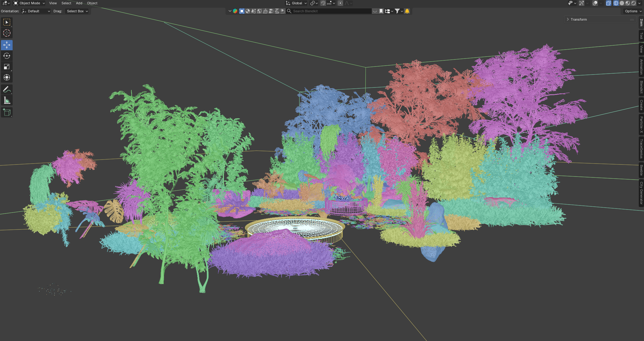Switch to Wireframe viewport shading
This screenshot has height=341, width=644.
point(616,3)
